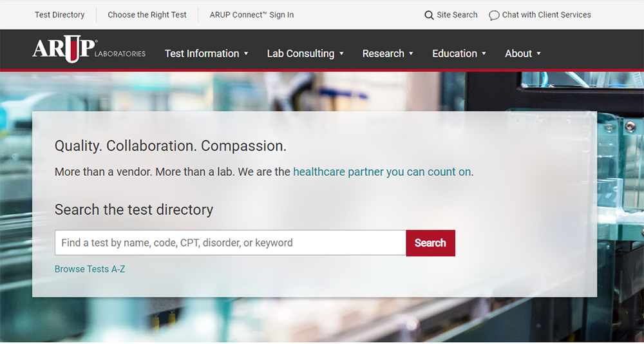
Task: Open the About menu
Action: [518, 53]
